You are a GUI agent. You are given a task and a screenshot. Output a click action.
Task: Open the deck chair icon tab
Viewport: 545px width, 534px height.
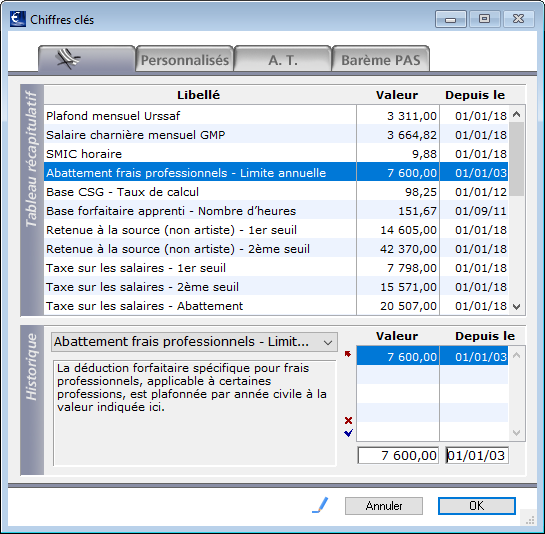point(87,59)
